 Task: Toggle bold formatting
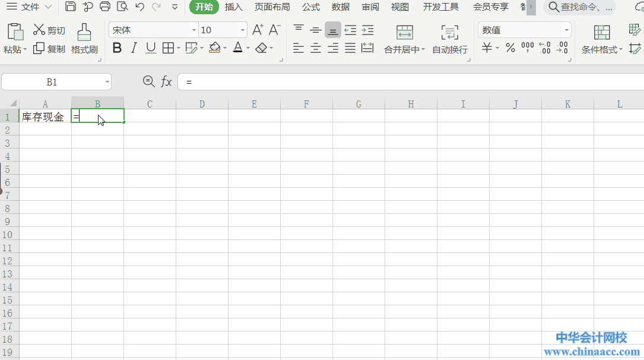click(117, 48)
